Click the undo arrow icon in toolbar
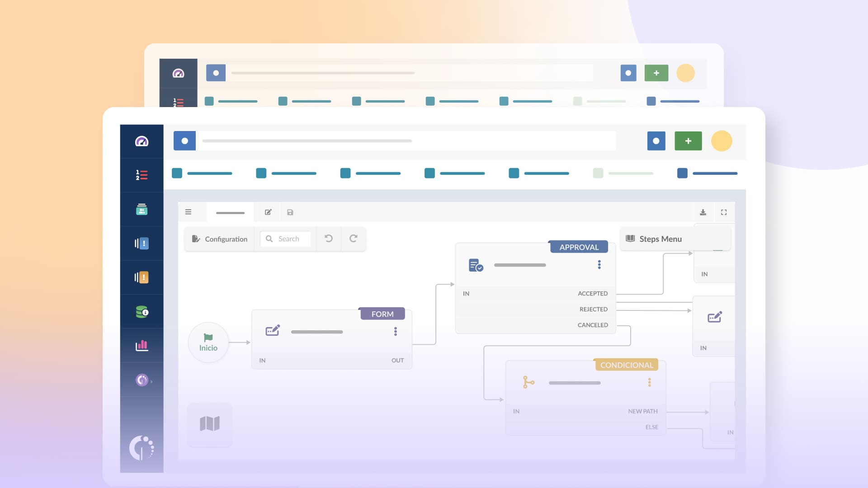Screen dimensions: 868x488 pyautogui.click(x=329, y=238)
